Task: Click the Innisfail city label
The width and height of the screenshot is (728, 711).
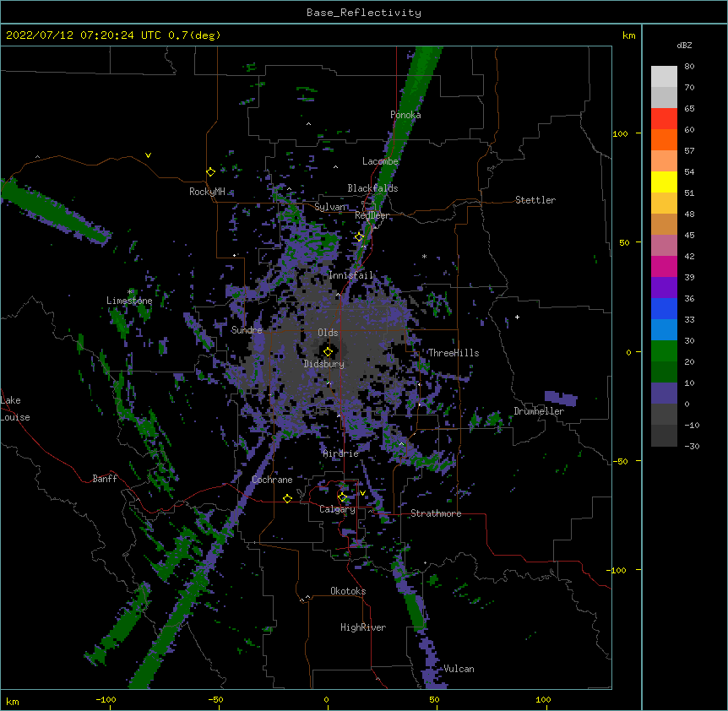Action: click(x=350, y=275)
